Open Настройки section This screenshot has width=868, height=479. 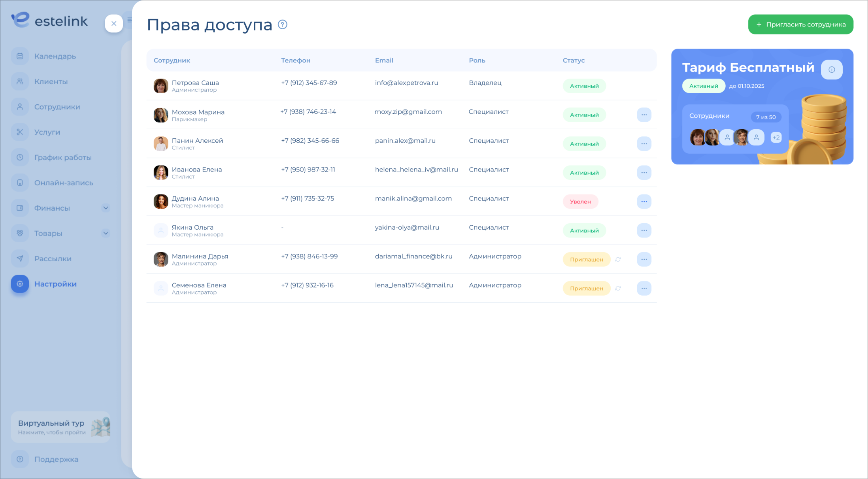(x=55, y=284)
